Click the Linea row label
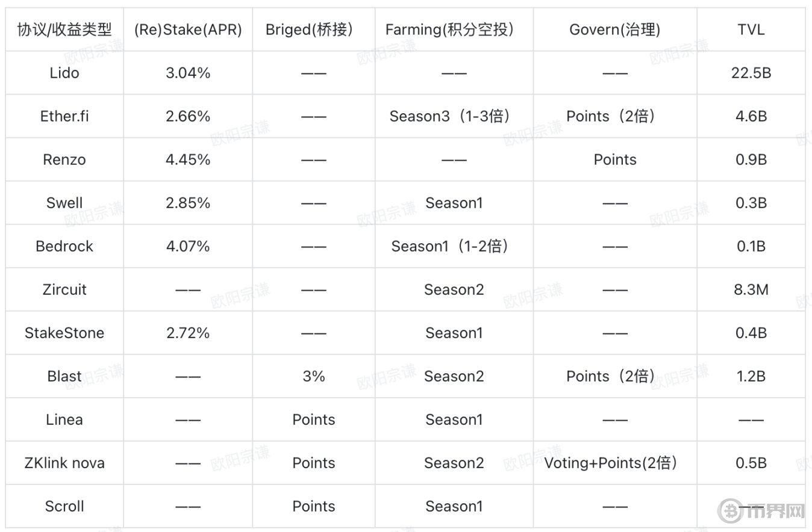812x532 pixels. [x=64, y=419]
